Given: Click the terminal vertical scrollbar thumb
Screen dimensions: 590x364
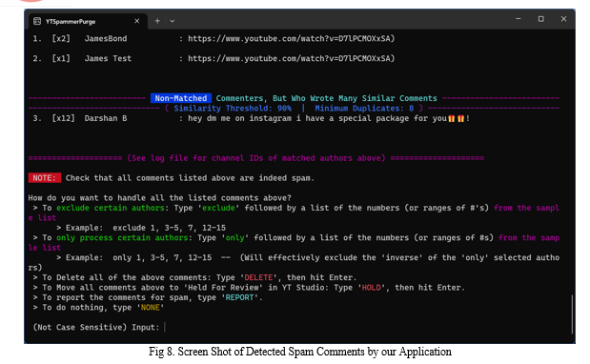Looking at the screenshot, I should [x=572, y=314].
